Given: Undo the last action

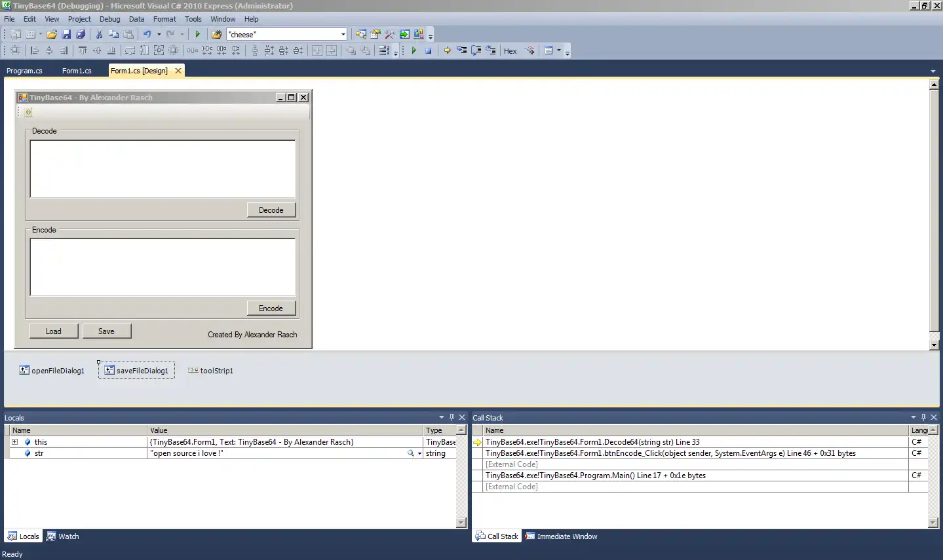Looking at the screenshot, I should (x=147, y=34).
